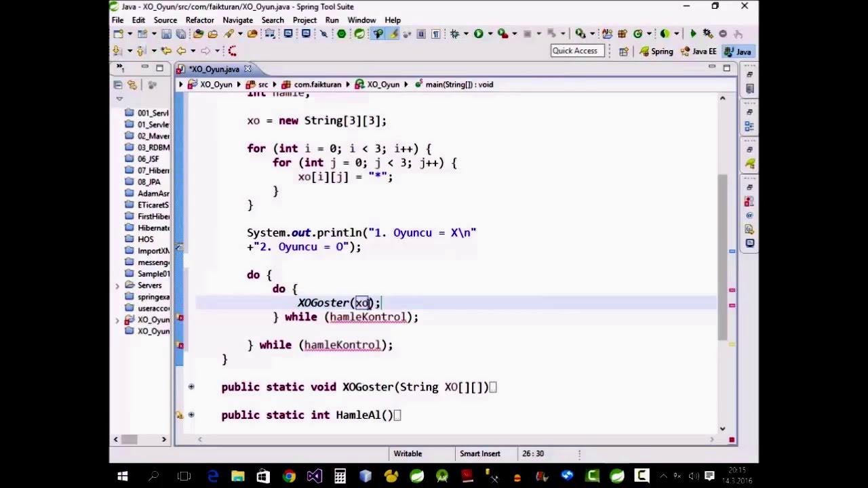Click the editor vertical scrollbar thumb

coord(722,258)
